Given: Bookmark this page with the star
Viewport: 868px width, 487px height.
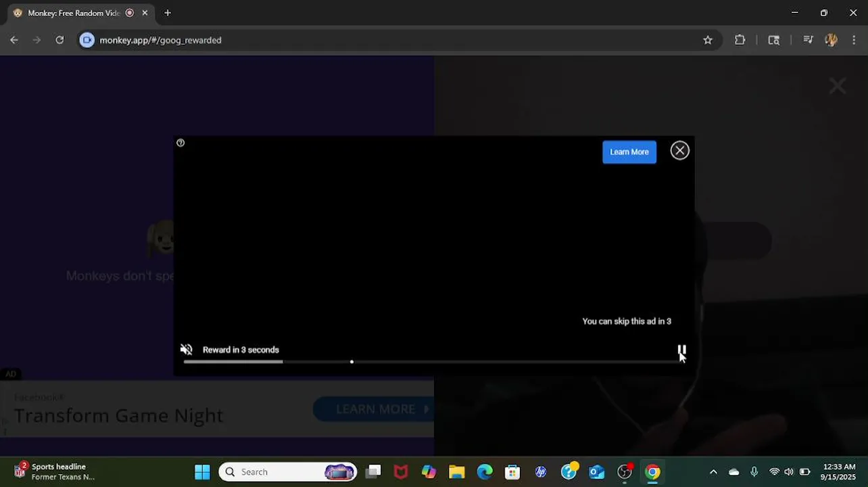Looking at the screenshot, I should tap(708, 40).
